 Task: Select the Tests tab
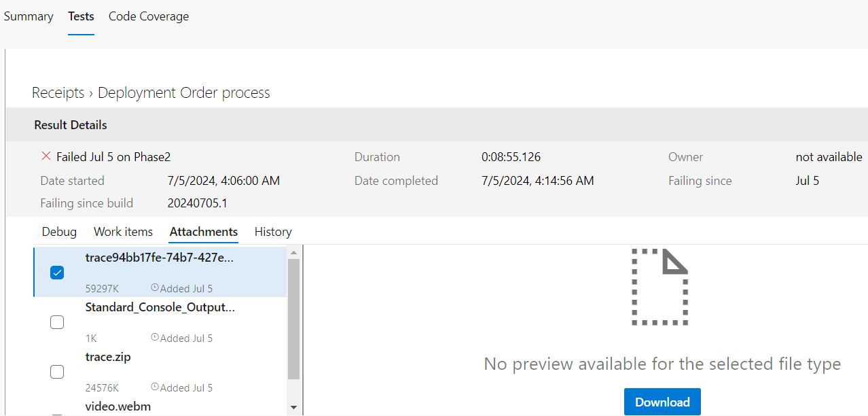pyautogui.click(x=81, y=16)
